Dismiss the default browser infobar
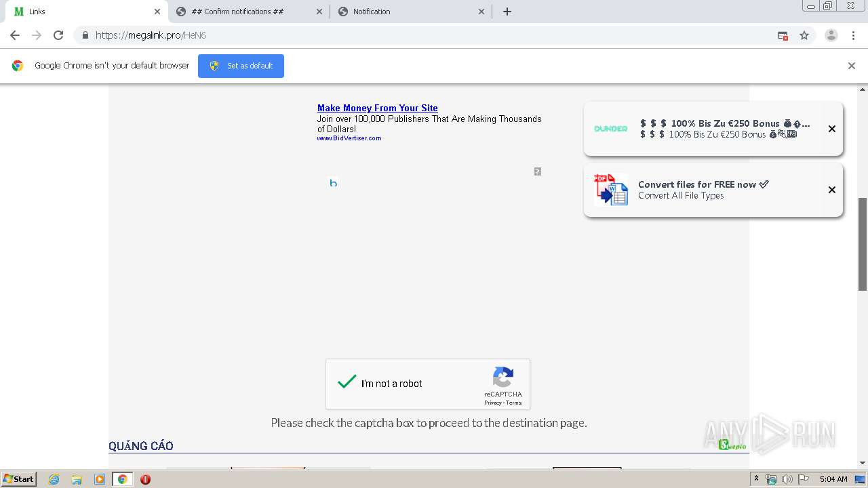This screenshot has height=488, width=868. pos(852,66)
